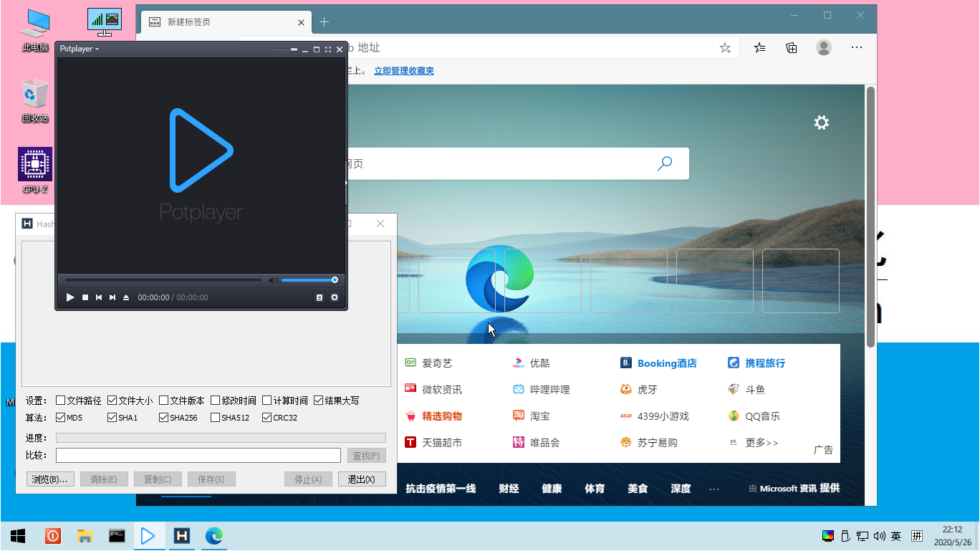
Task: Enable 文件版本 checkbox
Action: tap(164, 401)
